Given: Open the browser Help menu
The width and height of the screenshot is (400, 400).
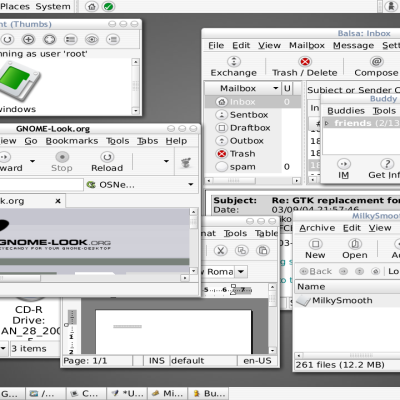Looking at the screenshot, I should [176, 141].
